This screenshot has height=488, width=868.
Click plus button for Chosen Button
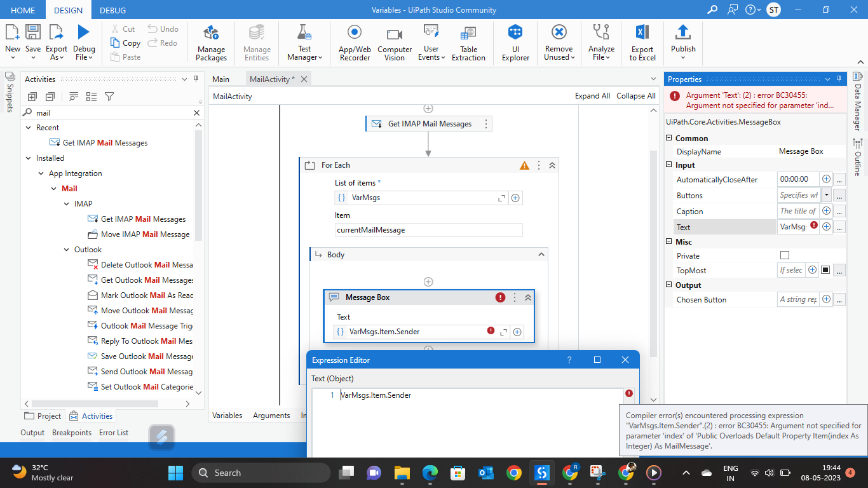826,299
